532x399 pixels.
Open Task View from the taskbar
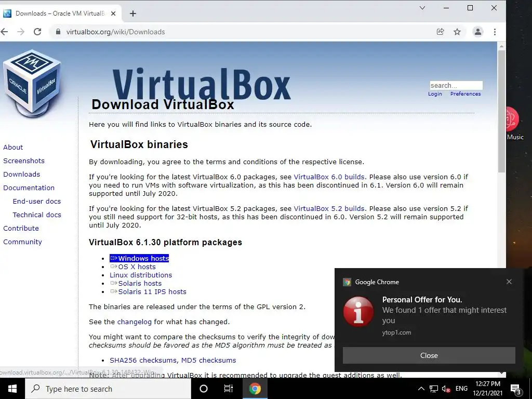click(x=229, y=389)
